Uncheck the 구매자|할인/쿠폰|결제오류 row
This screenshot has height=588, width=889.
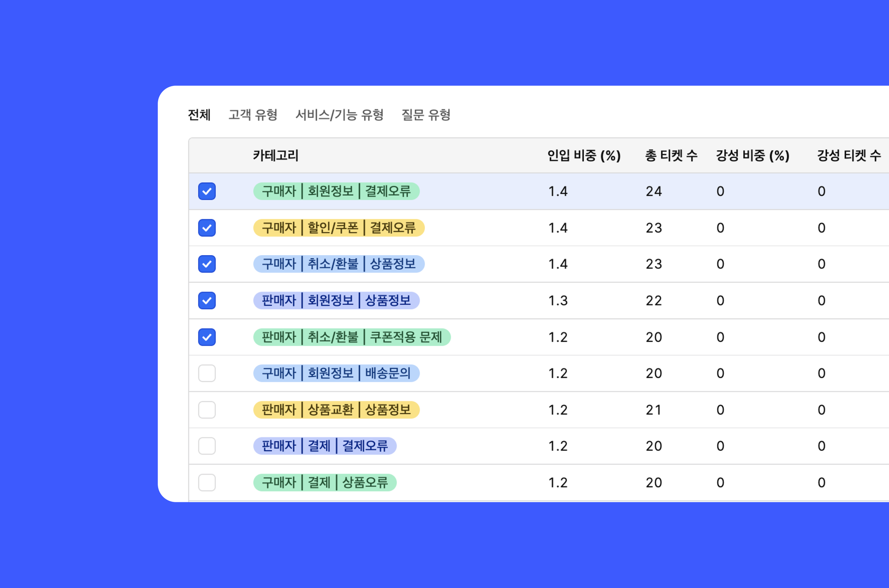[206, 228]
